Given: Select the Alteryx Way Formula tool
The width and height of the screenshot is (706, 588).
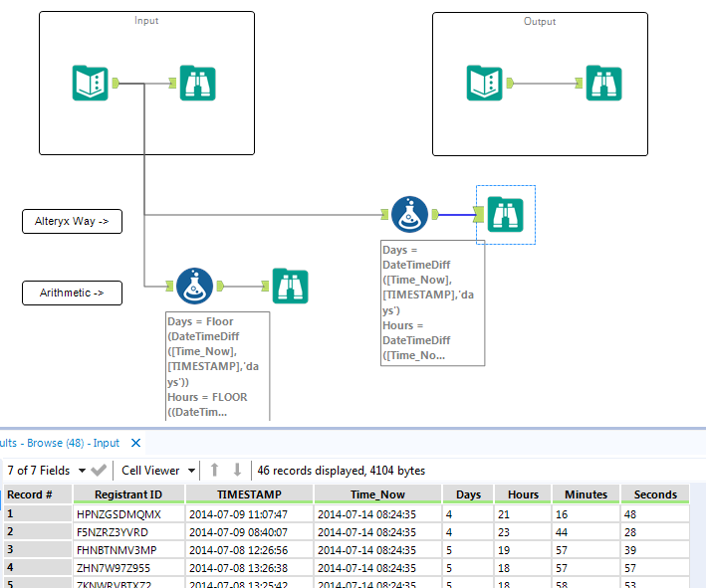Looking at the screenshot, I should click(409, 214).
